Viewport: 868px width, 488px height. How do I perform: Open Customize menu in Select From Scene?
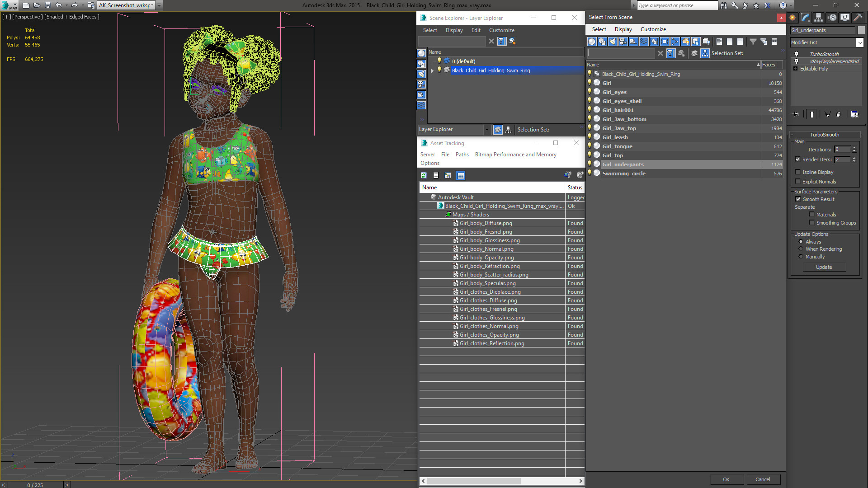pyautogui.click(x=653, y=29)
